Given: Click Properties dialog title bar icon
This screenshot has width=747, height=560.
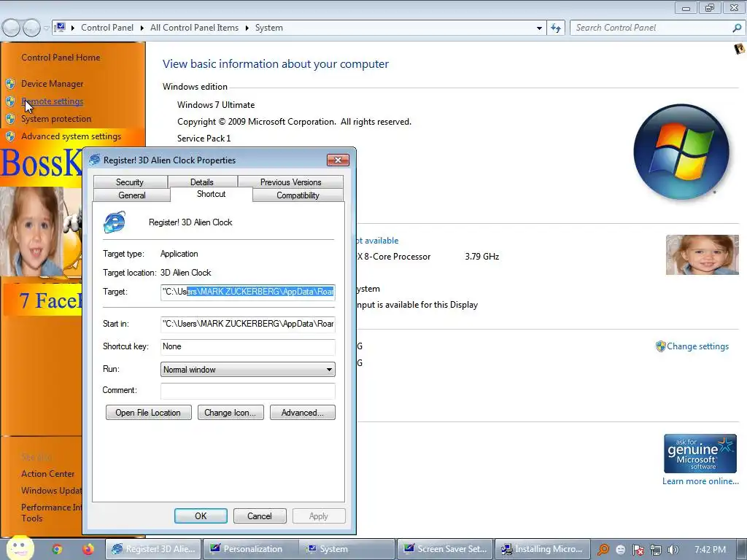Looking at the screenshot, I should [x=95, y=160].
